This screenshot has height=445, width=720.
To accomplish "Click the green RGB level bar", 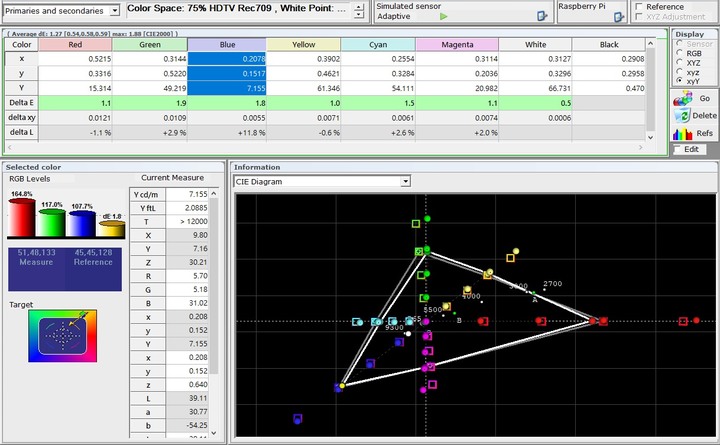I will pos(51,222).
